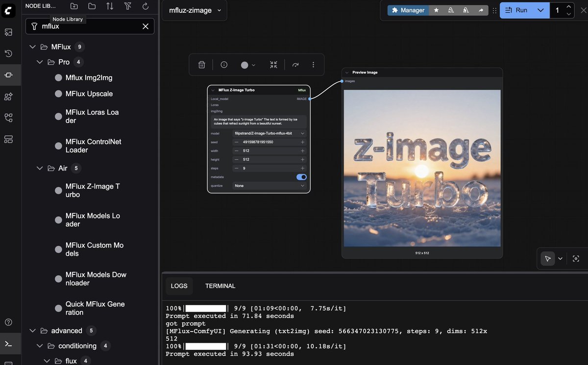Select Mflux Img2Img node in library

point(89,78)
